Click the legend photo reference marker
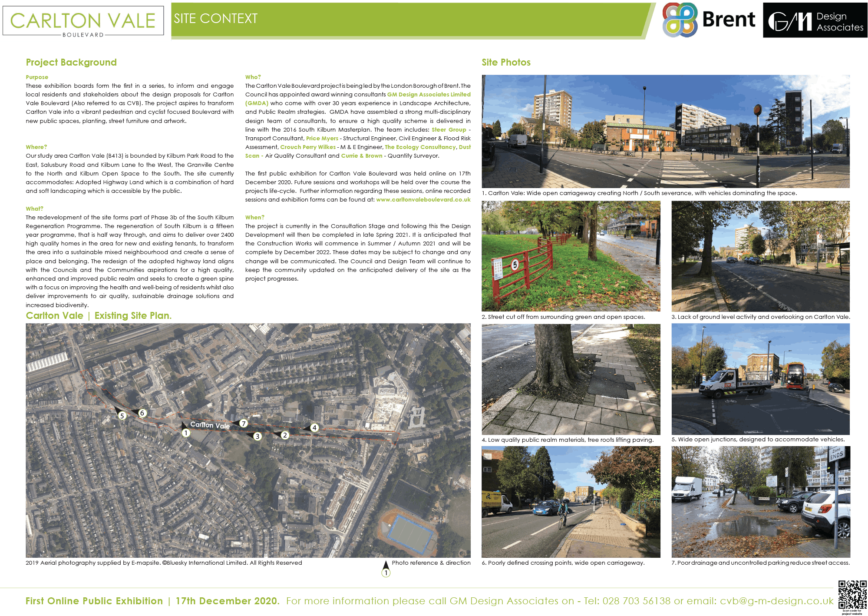This screenshot has width=868, height=616. [x=386, y=573]
